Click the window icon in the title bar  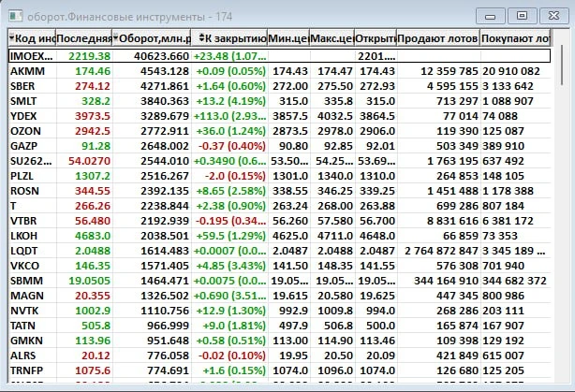(15, 17)
